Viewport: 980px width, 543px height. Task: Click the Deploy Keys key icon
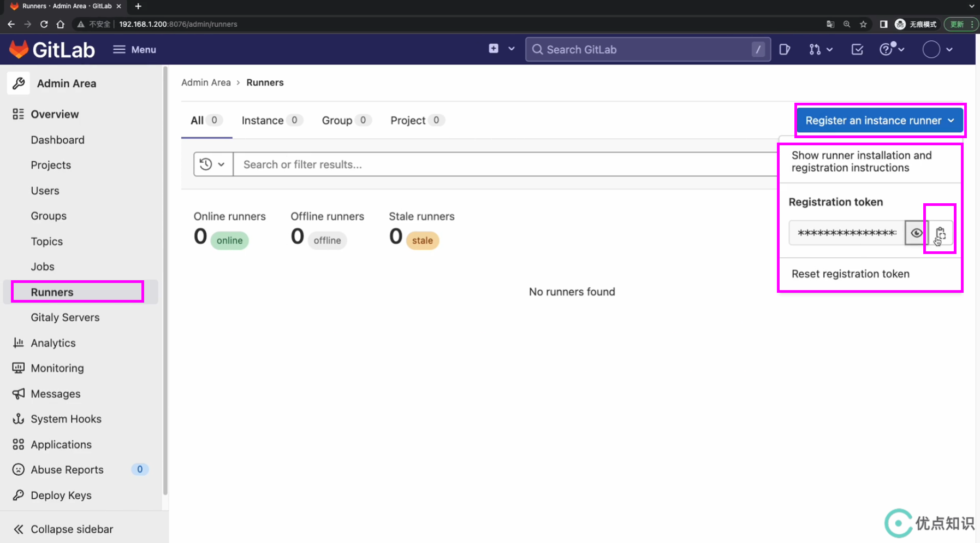[18, 495]
